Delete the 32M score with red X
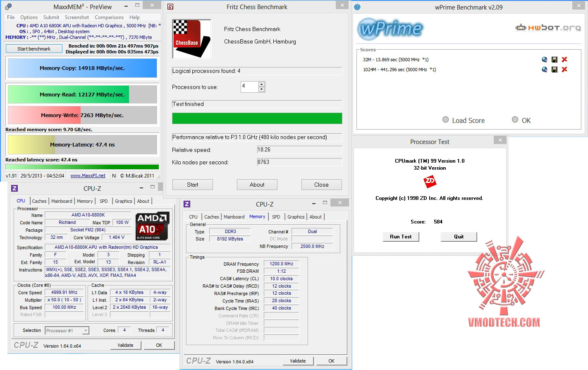Screen dimensions: 588x370 click(564, 60)
